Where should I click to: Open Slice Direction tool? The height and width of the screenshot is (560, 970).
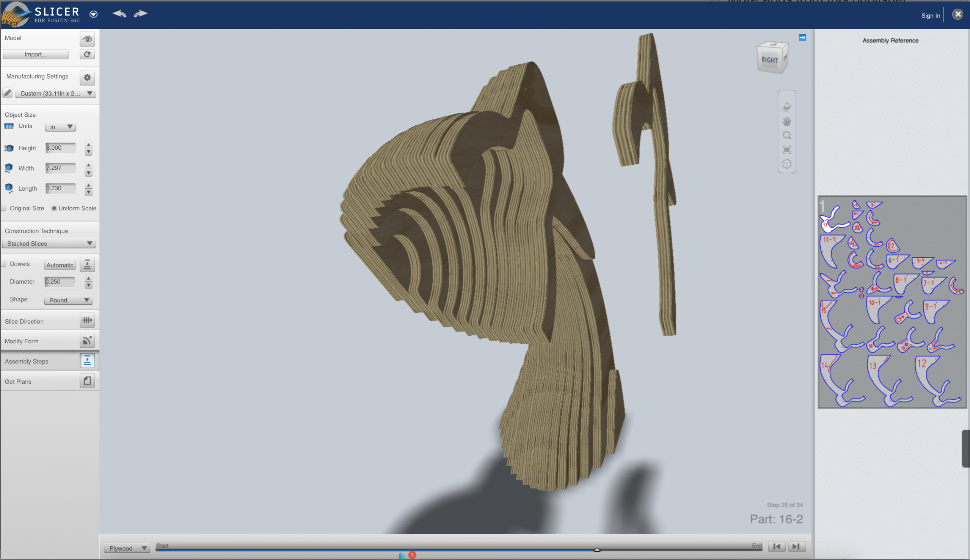[87, 321]
